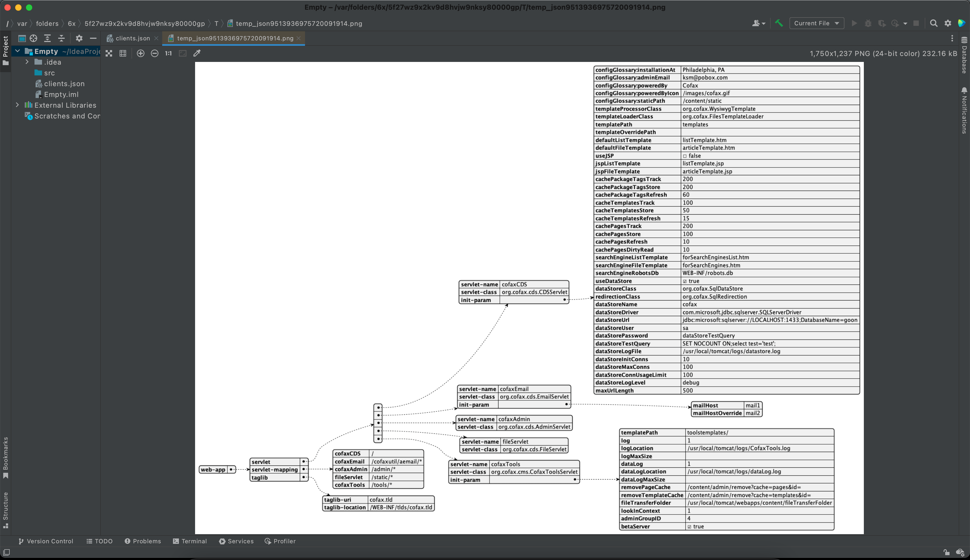
Task: Open the Current File run configuration dropdown
Action: click(x=817, y=23)
